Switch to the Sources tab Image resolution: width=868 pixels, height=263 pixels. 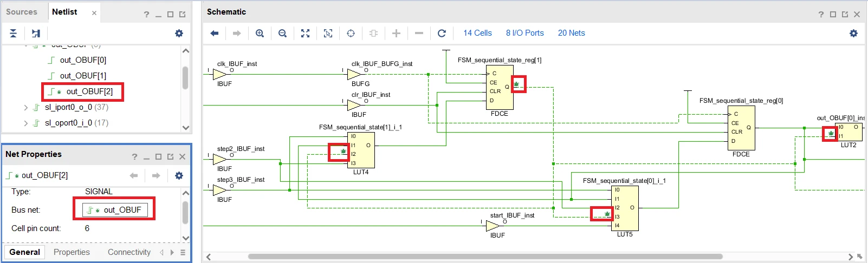point(22,12)
